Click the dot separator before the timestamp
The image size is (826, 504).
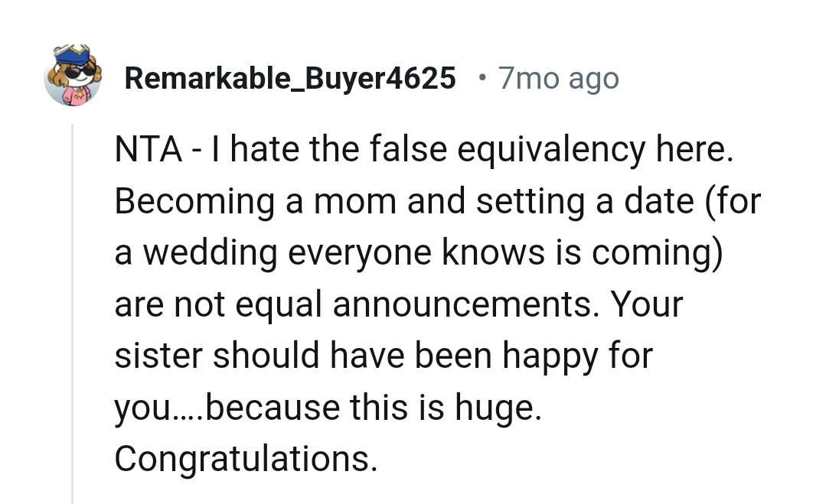(x=480, y=76)
